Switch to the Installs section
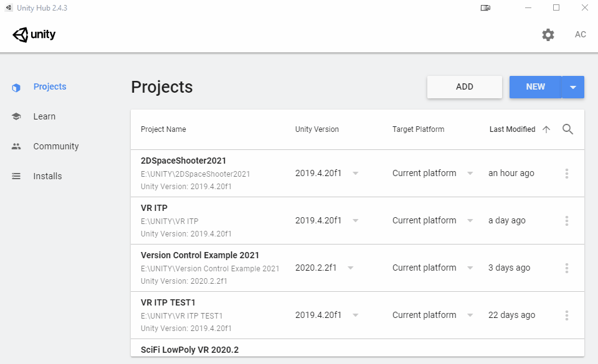The width and height of the screenshot is (598, 364). [47, 176]
